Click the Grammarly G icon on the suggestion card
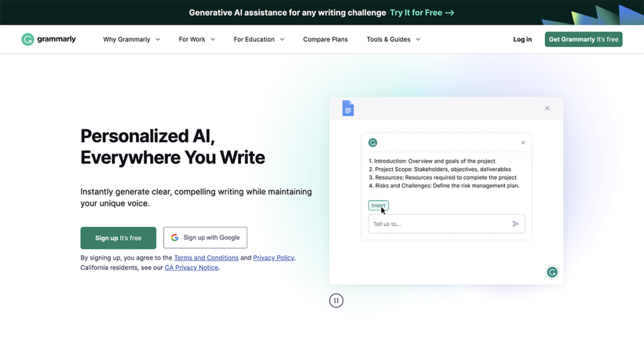644x364 pixels. [372, 143]
